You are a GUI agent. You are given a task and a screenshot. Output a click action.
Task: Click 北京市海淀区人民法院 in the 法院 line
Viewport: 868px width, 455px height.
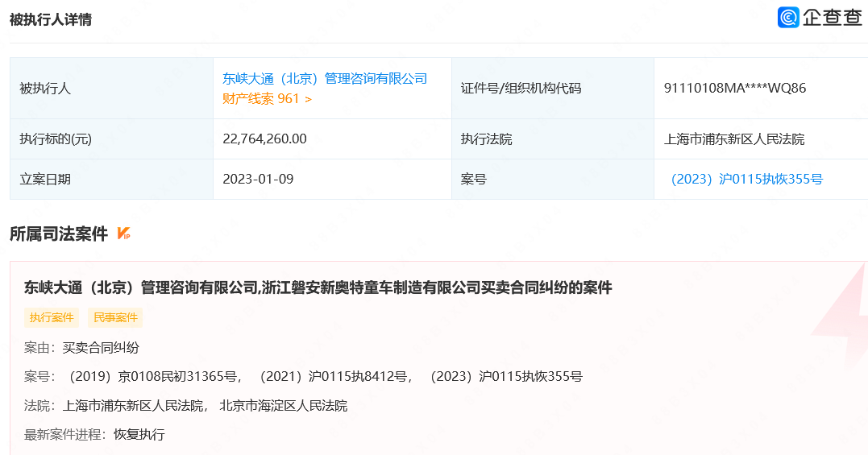[283, 405]
